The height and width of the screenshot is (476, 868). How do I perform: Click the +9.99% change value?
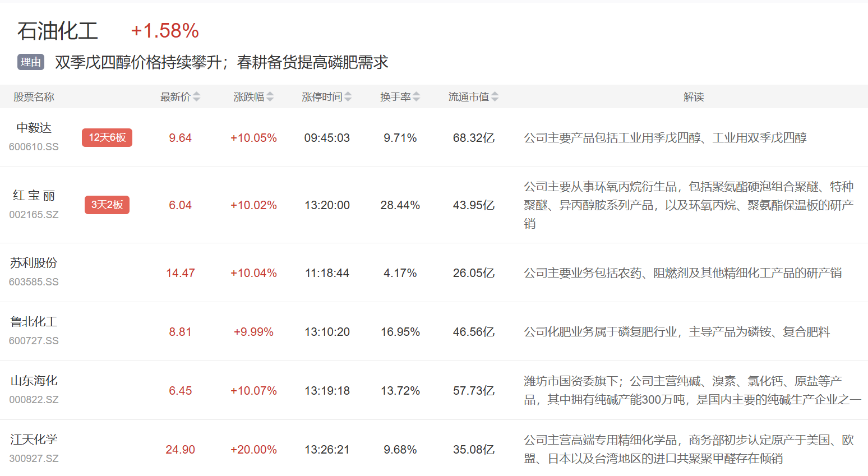253,332
